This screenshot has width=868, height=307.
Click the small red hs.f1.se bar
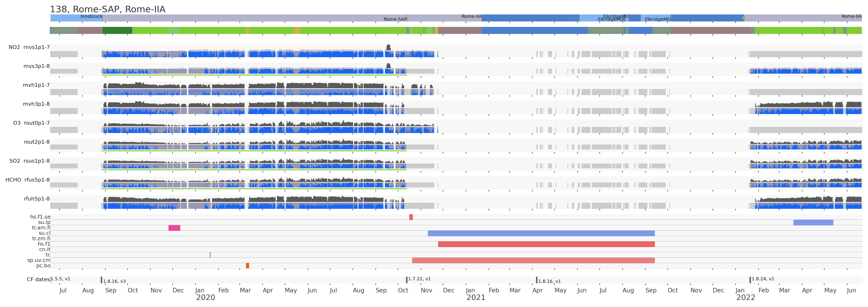pyautogui.click(x=411, y=217)
